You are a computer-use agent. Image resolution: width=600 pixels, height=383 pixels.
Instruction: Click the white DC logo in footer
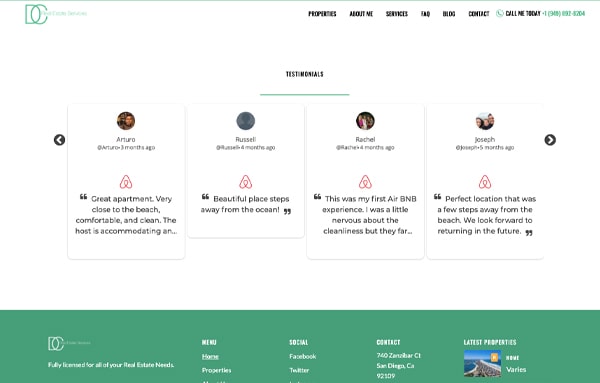(x=69, y=343)
